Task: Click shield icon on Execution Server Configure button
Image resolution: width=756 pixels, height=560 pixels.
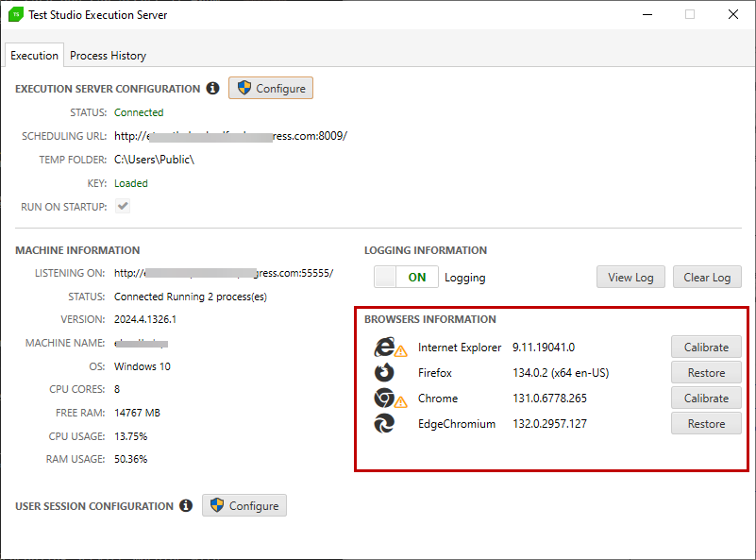Action: pyautogui.click(x=244, y=88)
